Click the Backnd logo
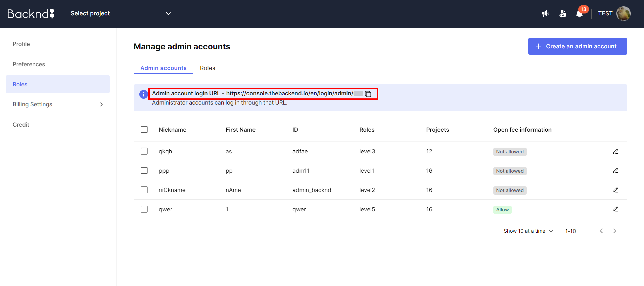The height and width of the screenshot is (286, 644). (x=31, y=14)
